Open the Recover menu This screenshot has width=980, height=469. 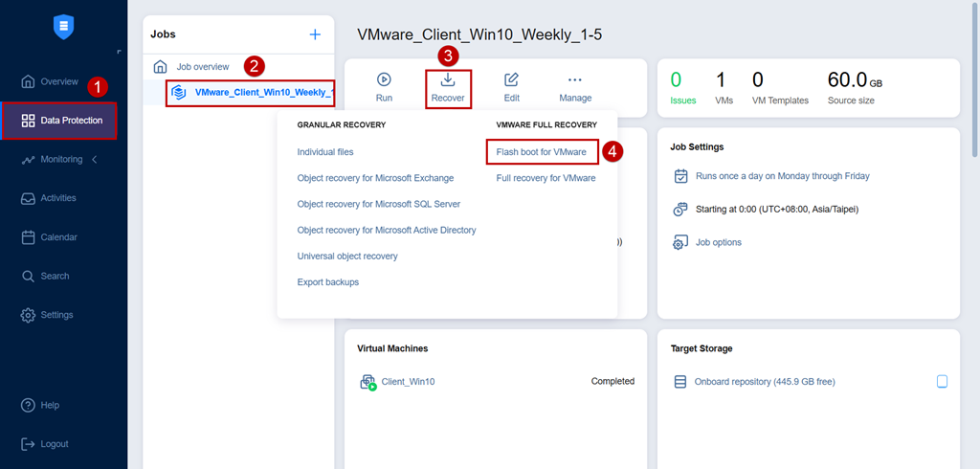448,88
